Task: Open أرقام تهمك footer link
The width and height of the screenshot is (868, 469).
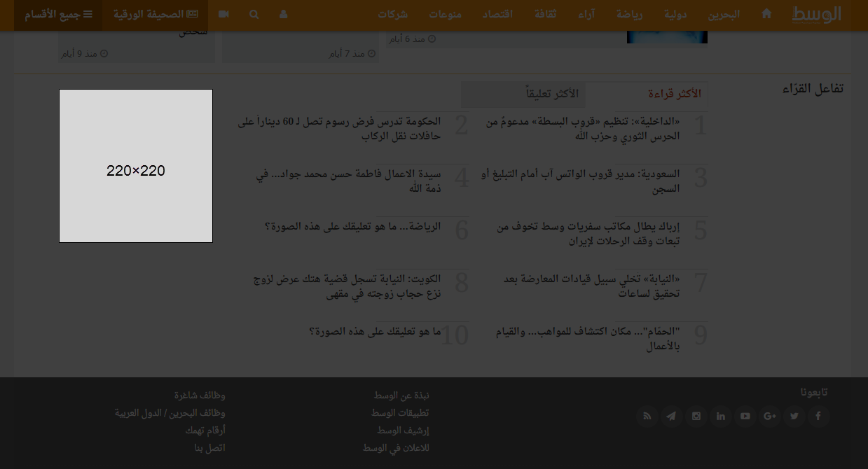Action: tap(205, 430)
